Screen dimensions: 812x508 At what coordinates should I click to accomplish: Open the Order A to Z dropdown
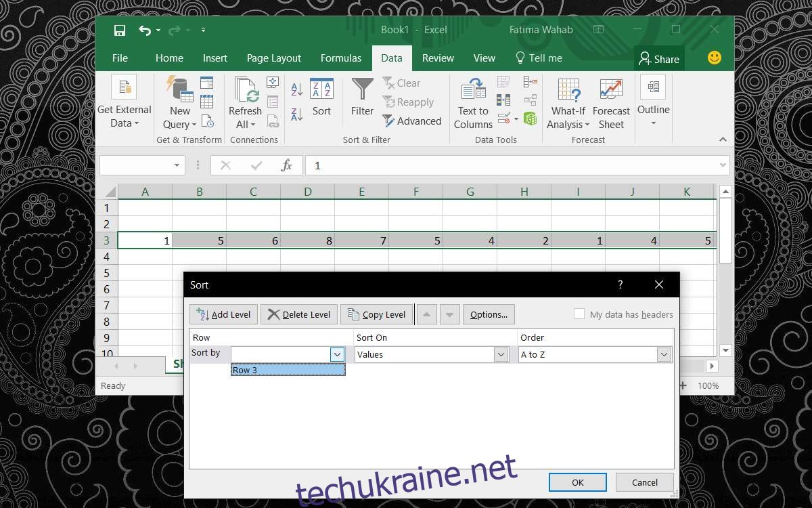pyautogui.click(x=664, y=354)
